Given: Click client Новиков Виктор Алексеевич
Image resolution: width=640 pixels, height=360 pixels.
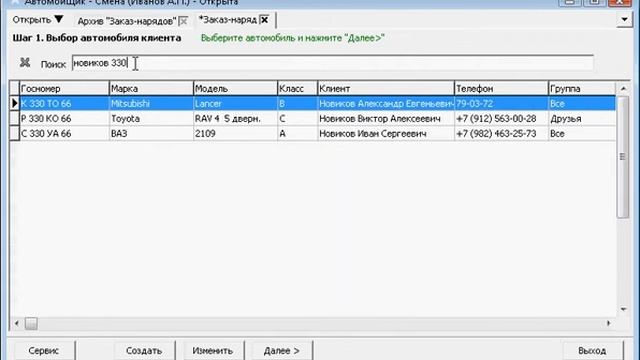Looking at the screenshot, I should coord(386,119).
